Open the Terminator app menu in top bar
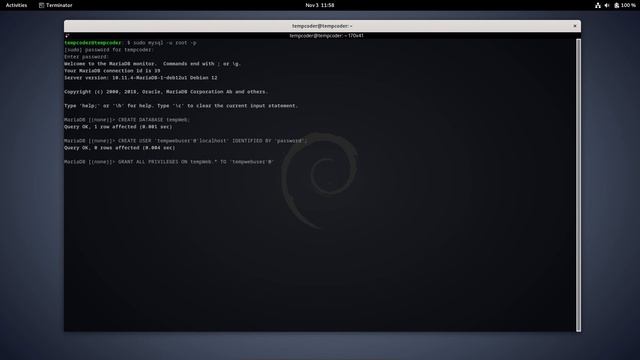The height and width of the screenshot is (360, 640). [56, 5]
